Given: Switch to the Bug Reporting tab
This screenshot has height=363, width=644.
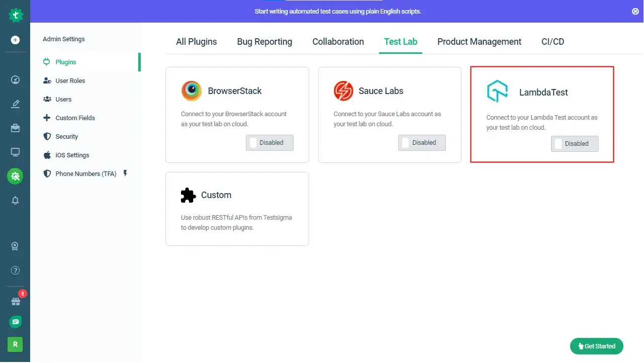Looking at the screenshot, I should [x=264, y=42].
